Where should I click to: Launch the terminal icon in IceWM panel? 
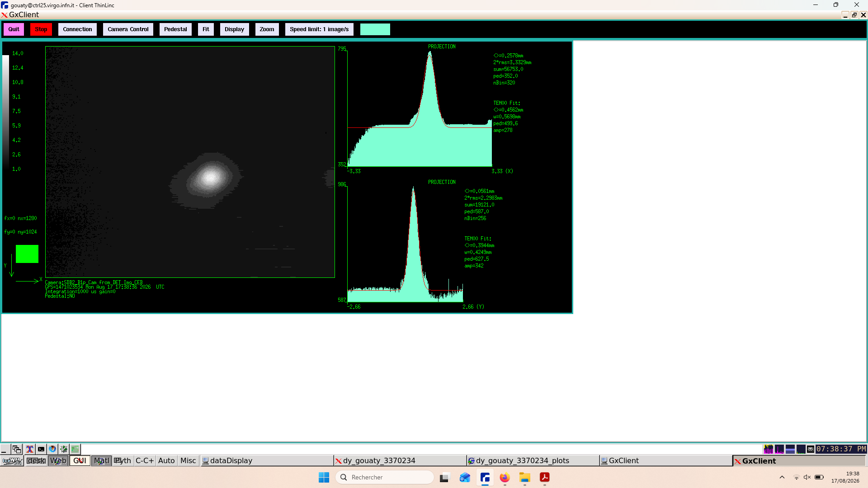coord(41,449)
